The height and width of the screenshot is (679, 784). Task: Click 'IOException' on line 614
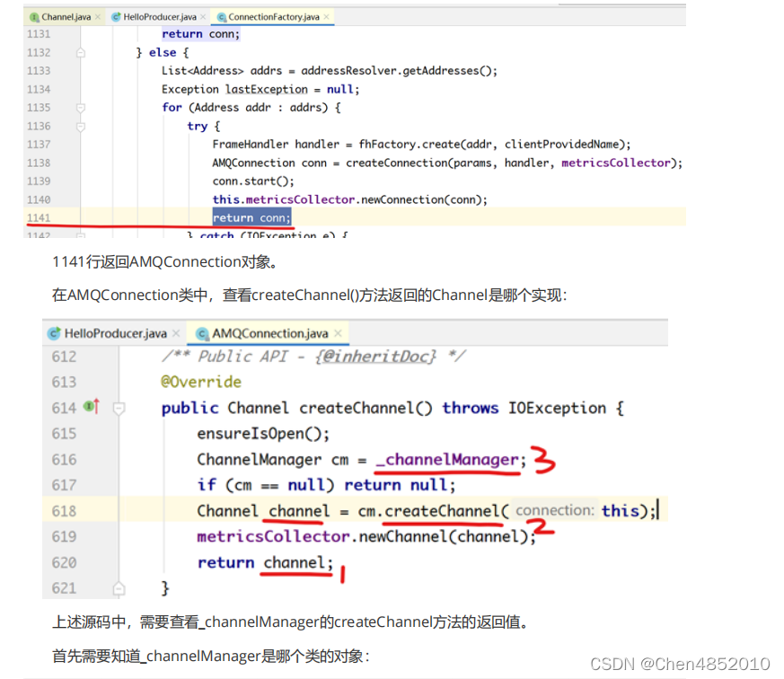(x=557, y=408)
